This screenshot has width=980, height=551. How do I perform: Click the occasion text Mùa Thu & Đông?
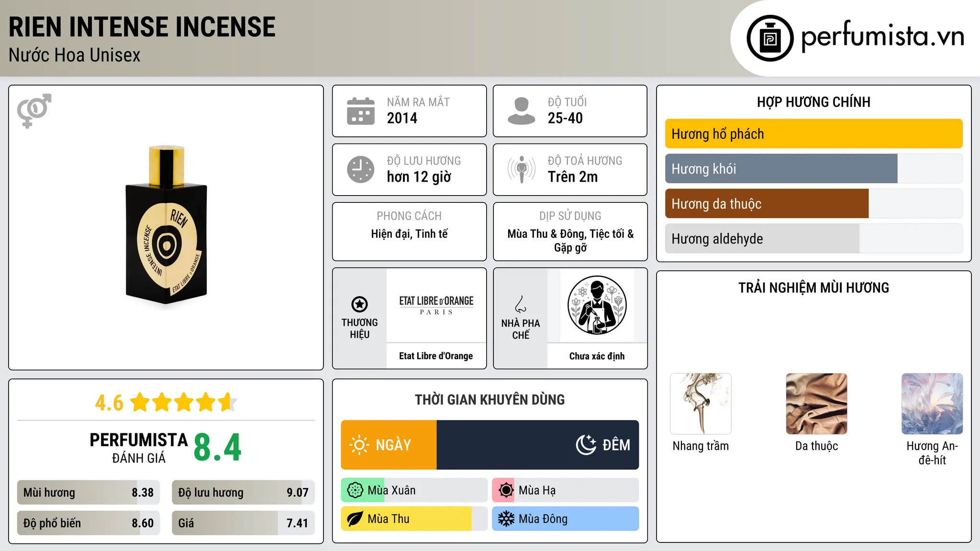546,234
